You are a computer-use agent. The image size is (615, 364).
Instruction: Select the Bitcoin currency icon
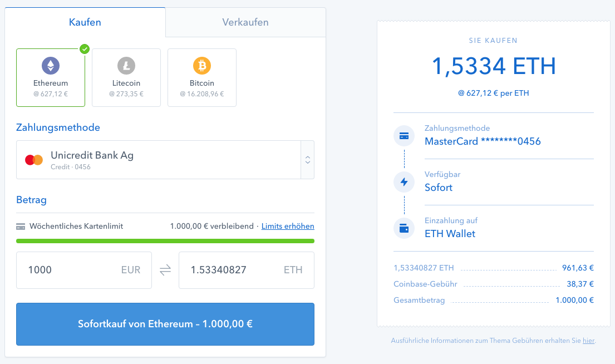coord(201,65)
